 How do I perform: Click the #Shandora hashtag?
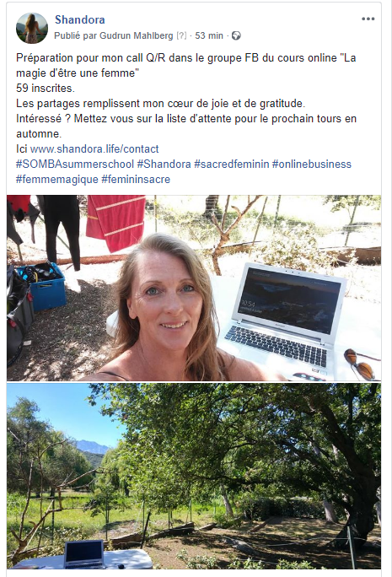pyautogui.click(x=164, y=164)
